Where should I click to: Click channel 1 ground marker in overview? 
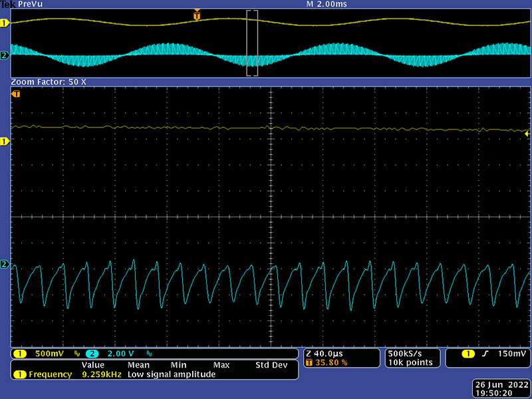point(5,23)
